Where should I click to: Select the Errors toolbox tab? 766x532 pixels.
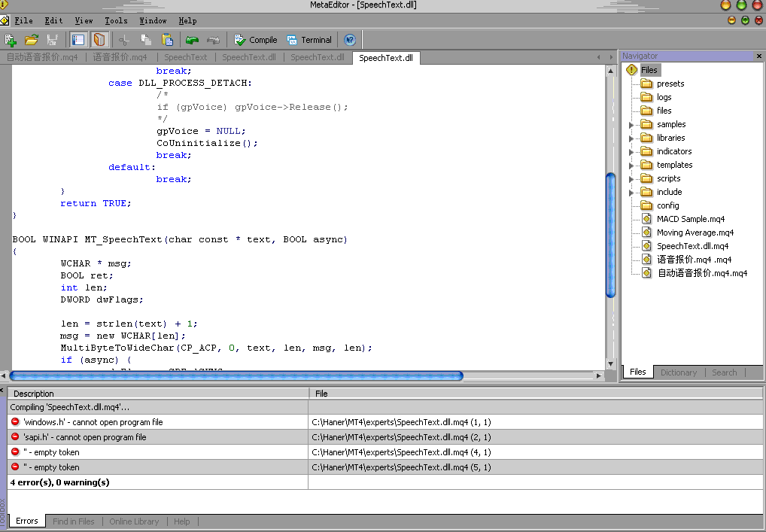pyautogui.click(x=26, y=521)
